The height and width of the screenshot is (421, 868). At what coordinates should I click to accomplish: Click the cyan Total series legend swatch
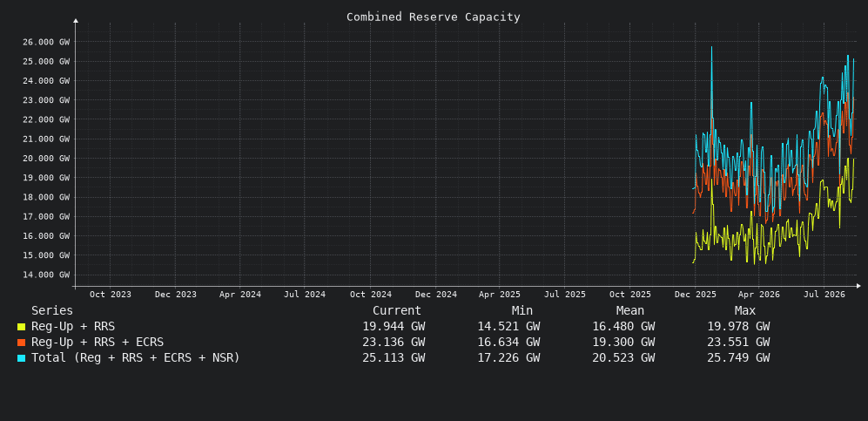click(x=21, y=358)
